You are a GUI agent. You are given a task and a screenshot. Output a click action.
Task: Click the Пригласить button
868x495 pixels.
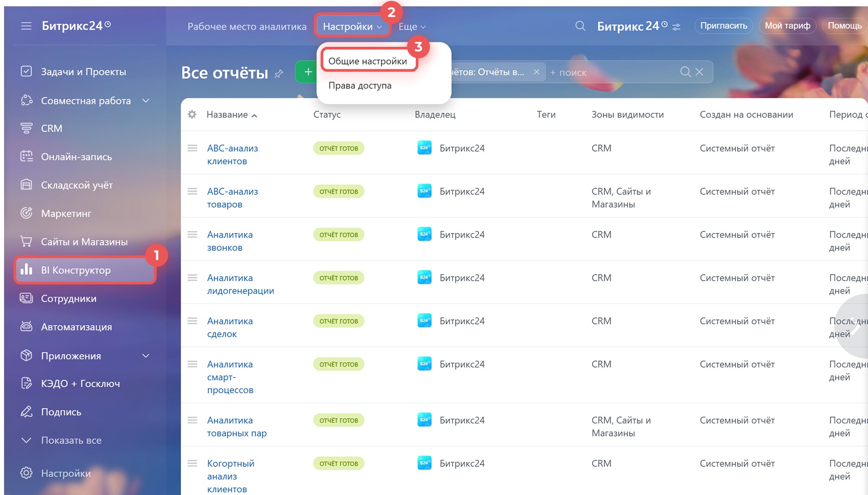tap(724, 26)
